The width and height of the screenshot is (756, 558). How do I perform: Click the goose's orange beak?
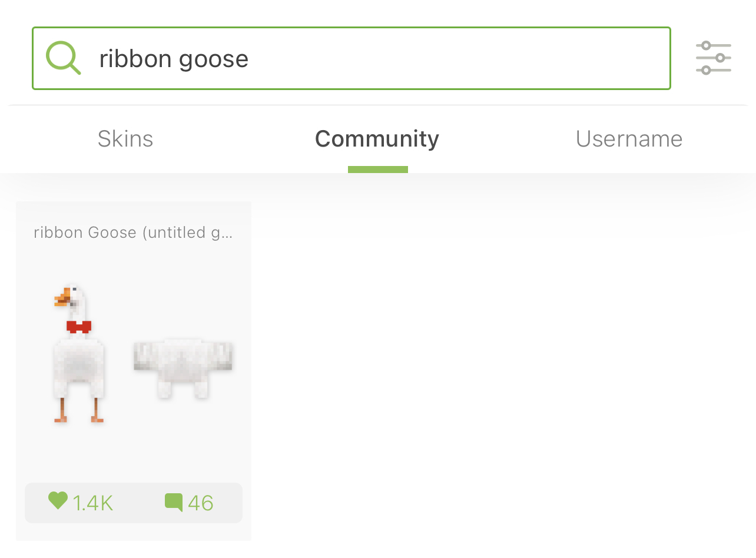(x=62, y=297)
